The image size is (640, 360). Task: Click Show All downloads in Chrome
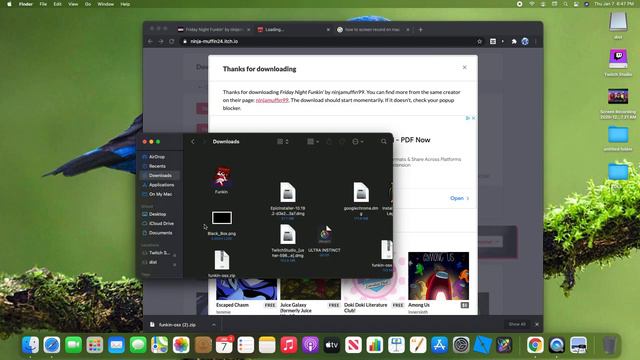pyautogui.click(x=517, y=324)
